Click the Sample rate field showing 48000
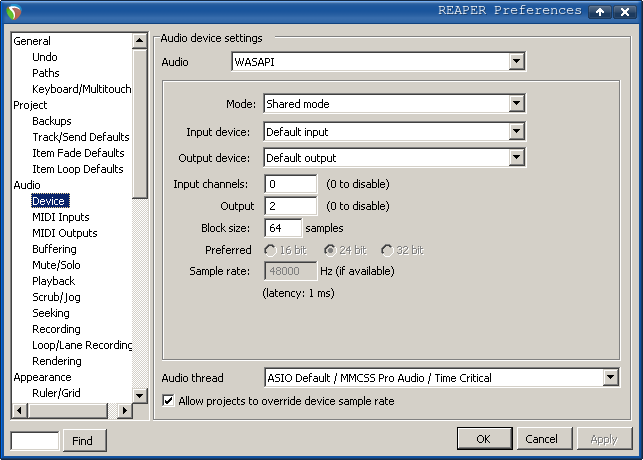643x460 pixels. point(291,271)
